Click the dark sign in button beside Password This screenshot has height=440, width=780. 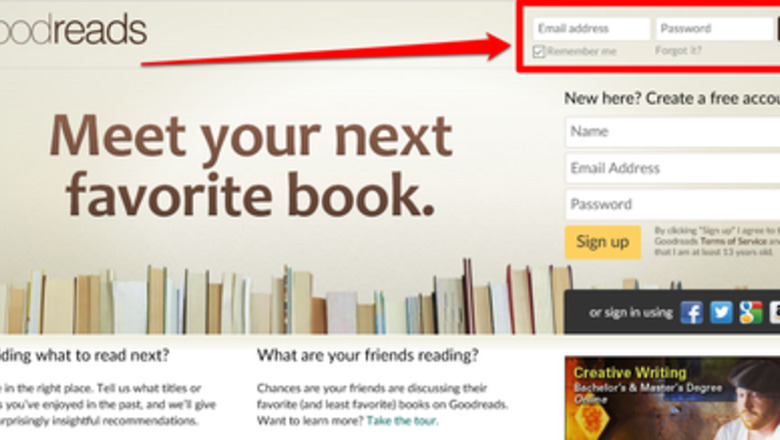(x=778, y=29)
